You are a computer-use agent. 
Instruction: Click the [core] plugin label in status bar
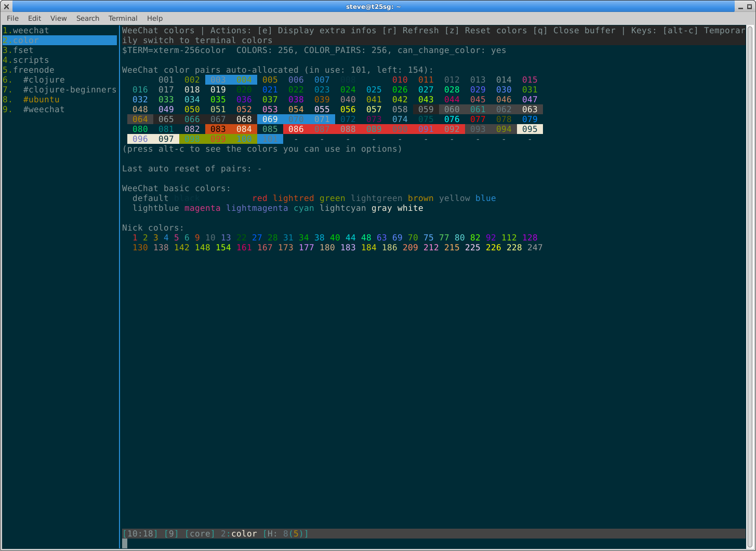(200, 534)
